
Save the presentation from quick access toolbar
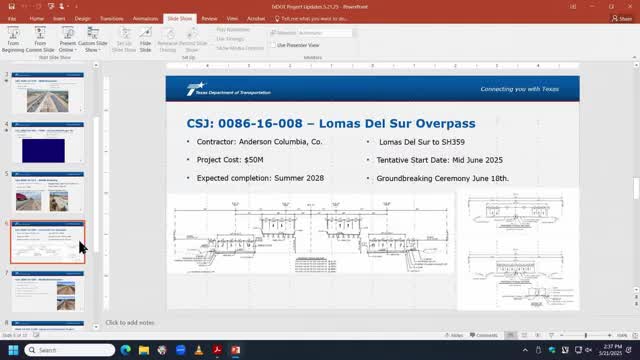click(x=11, y=7)
